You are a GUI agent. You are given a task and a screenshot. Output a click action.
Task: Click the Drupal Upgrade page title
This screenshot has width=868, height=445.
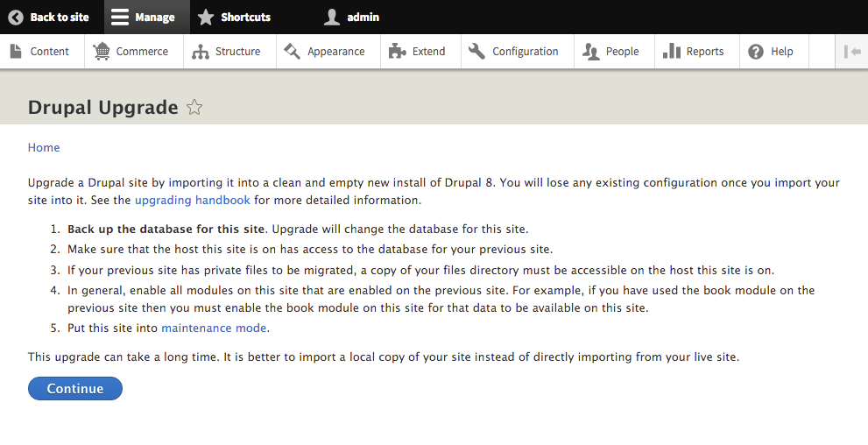tap(103, 107)
